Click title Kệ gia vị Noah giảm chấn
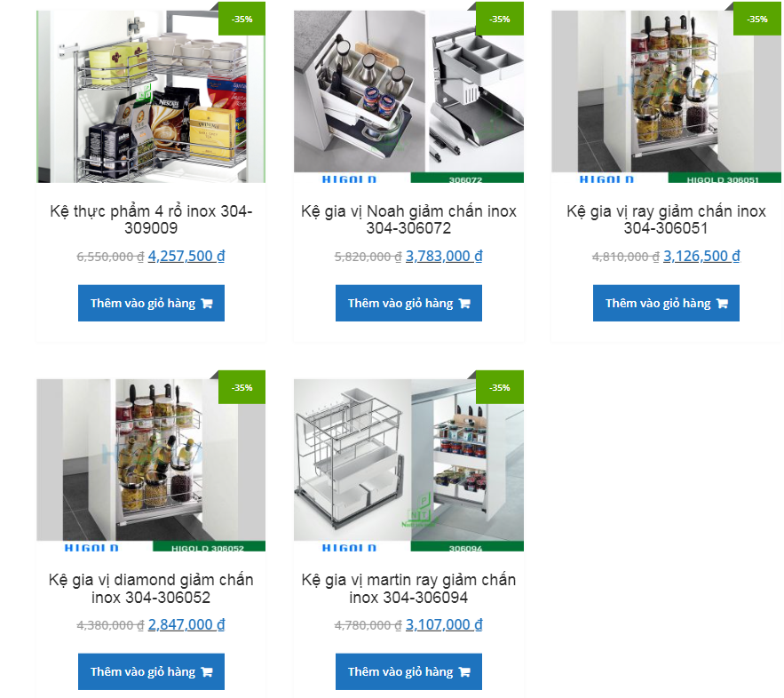Screen dimensions: 784x698 [408, 219]
